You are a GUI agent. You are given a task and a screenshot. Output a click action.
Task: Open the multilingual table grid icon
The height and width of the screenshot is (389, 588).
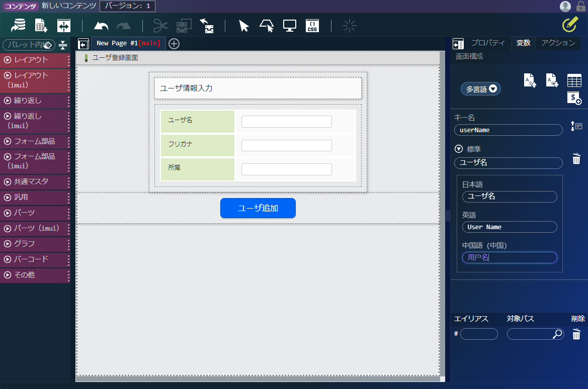(x=574, y=80)
